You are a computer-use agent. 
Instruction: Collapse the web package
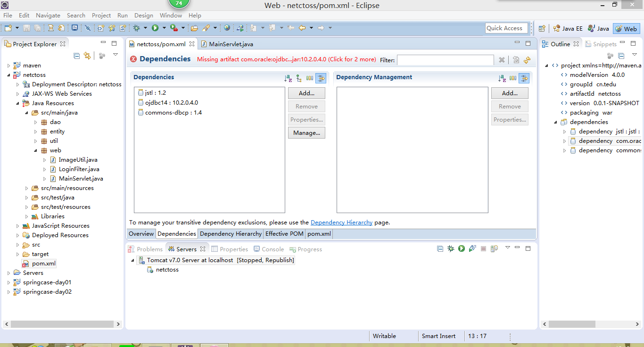[x=35, y=150]
